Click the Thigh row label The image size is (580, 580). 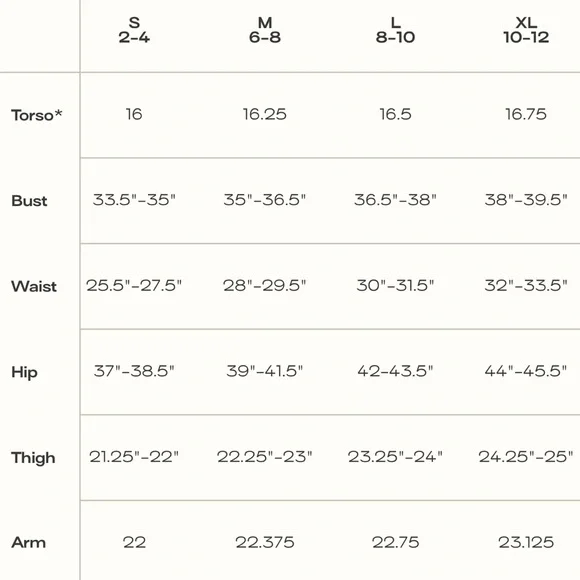click(x=33, y=458)
